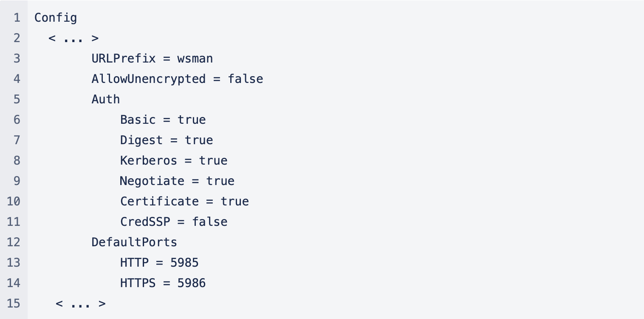Click the HTTP = 5985 line

[159, 262]
